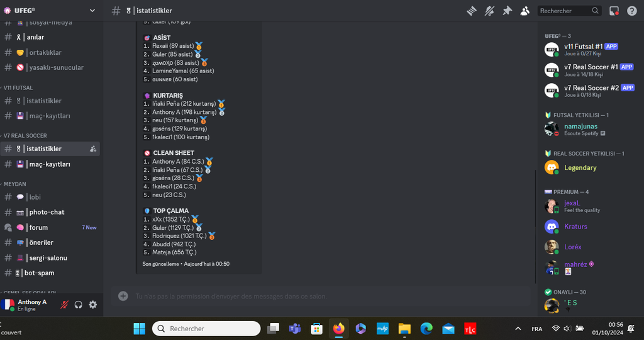
Task: Toggle notification settings bell icon
Action: point(489,11)
